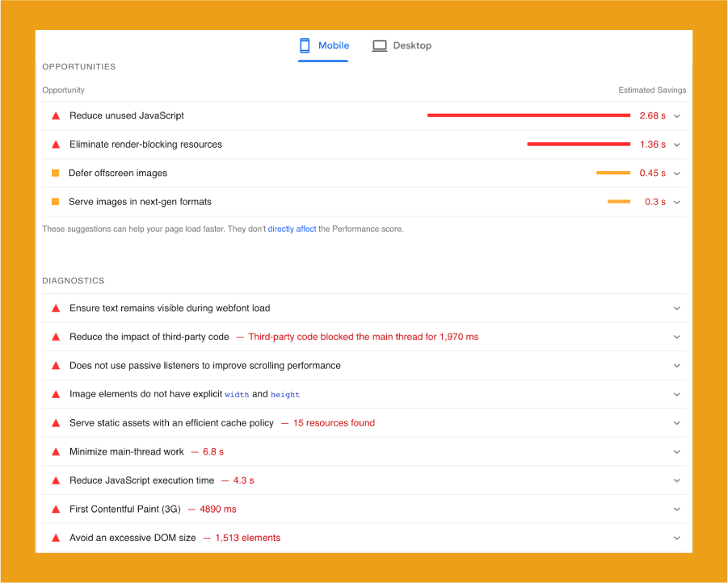Open the directly affect link
This screenshot has height=583, width=728.
tap(292, 229)
